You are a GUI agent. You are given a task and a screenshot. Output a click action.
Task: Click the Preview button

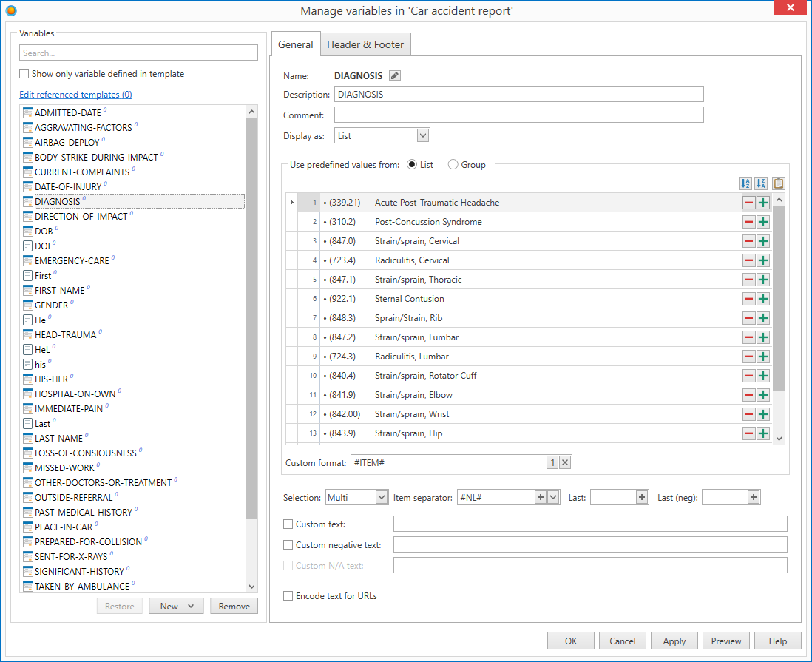726,641
